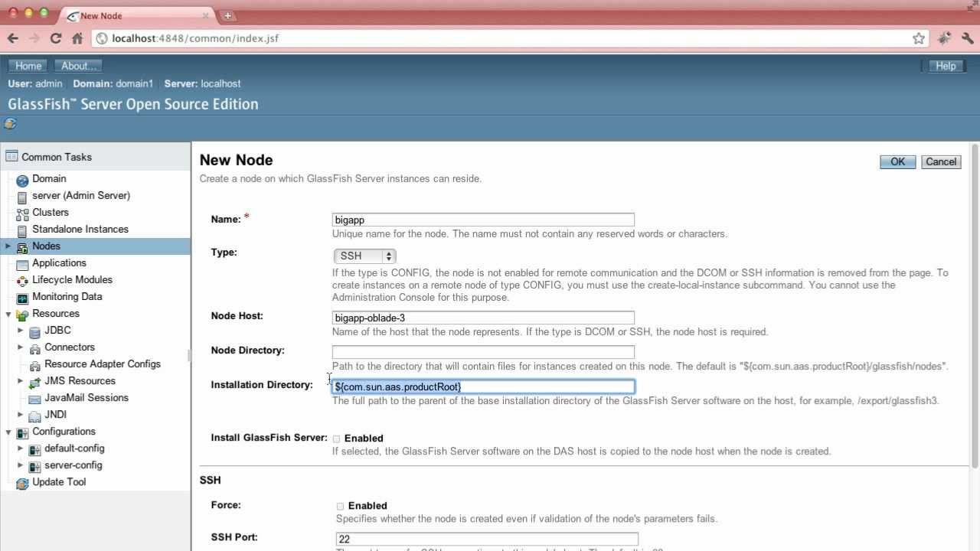The image size is (980, 551).
Task: Expand the server-config node
Action: point(21,465)
